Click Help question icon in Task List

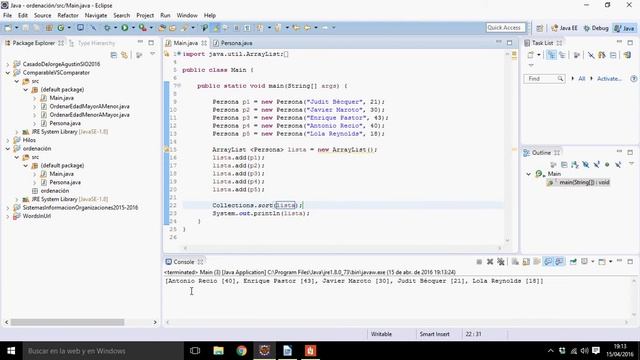coord(633,79)
